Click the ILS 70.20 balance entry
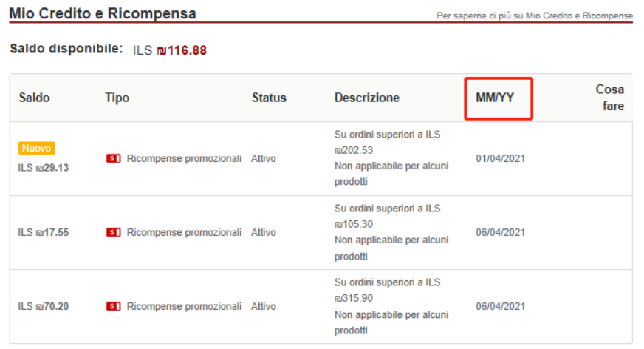644x349 pixels. 44,306
